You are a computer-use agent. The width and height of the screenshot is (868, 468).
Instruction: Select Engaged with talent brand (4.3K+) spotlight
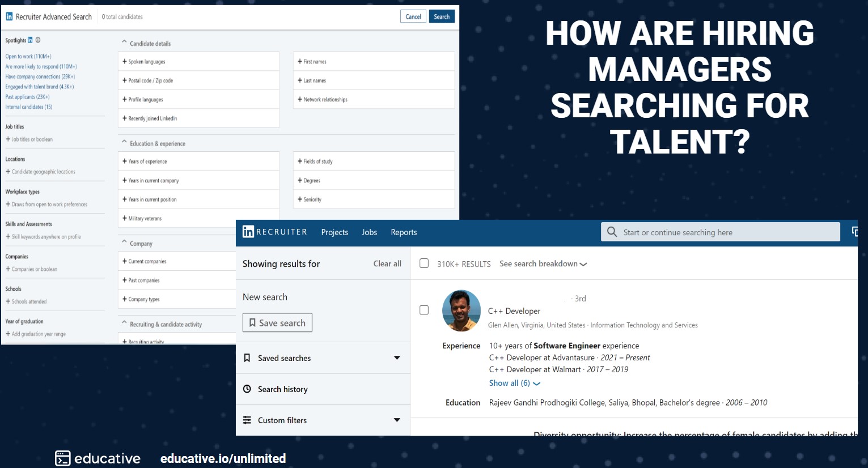click(40, 87)
